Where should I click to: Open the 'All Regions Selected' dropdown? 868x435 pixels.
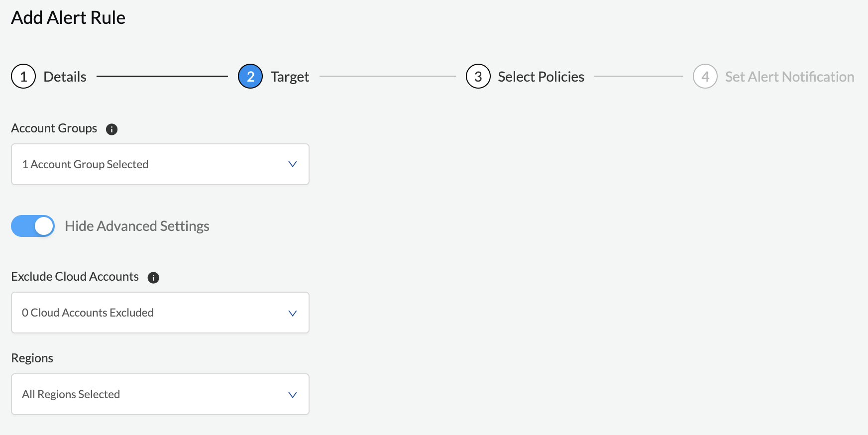160,394
